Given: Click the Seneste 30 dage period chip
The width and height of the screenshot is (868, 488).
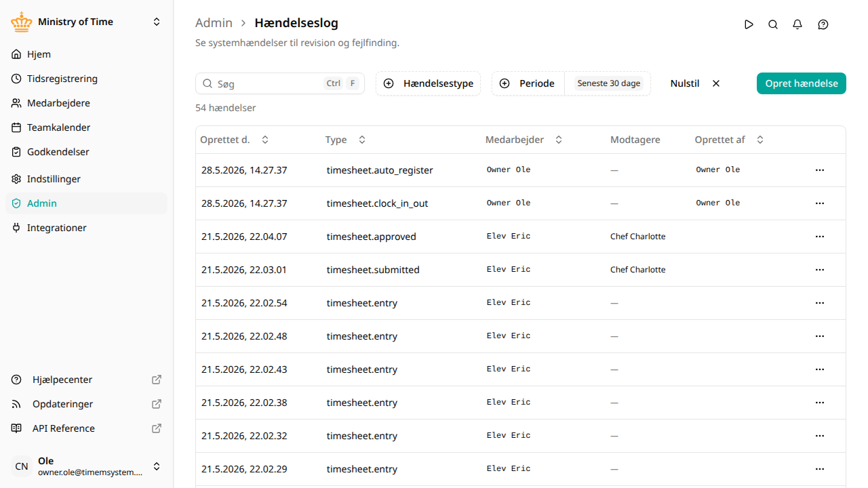Looking at the screenshot, I should tap(609, 83).
